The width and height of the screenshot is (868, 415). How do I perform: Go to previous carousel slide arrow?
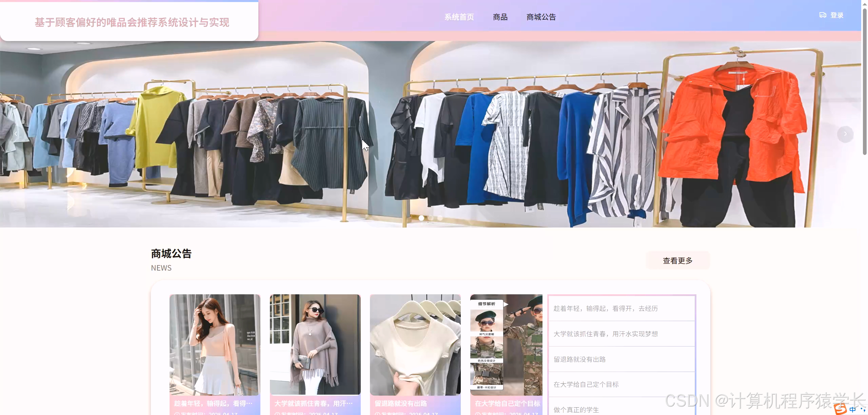(16, 134)
